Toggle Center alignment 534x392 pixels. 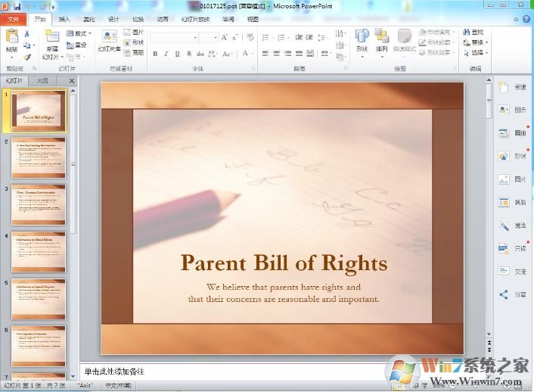click(277, 54)
